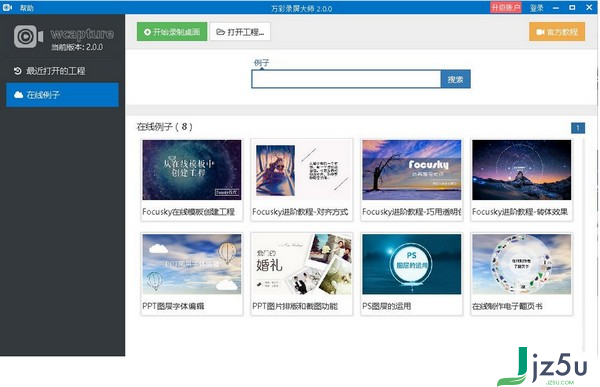600x387 pixels.
Task: Open the Focusky进阶教程-对齐方式 thumbnail
Action: pos(302,170)
